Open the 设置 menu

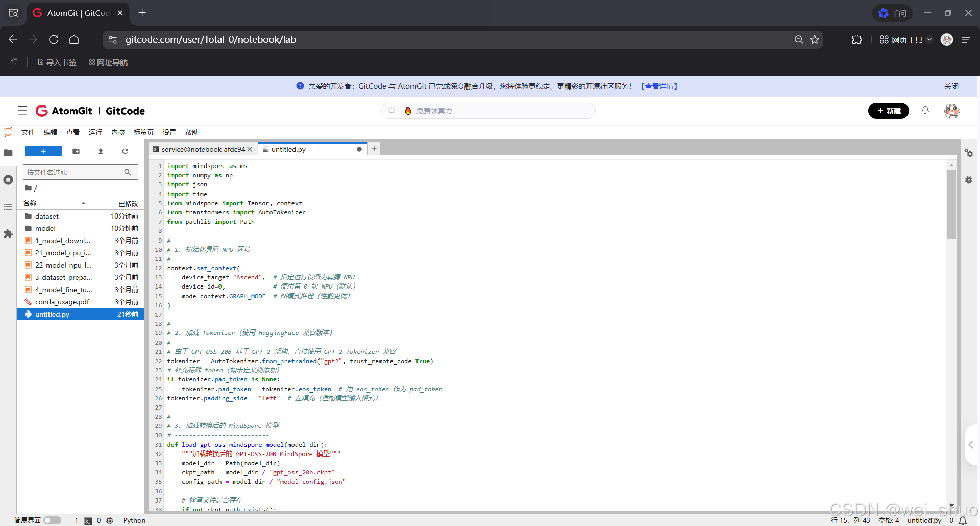click(169, 132)
